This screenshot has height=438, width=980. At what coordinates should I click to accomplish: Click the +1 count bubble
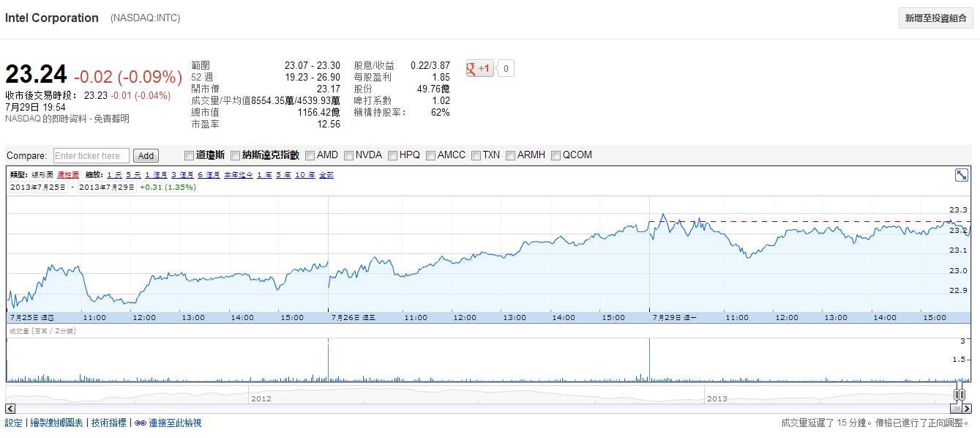pyautogui.click(x=506, y=69)
